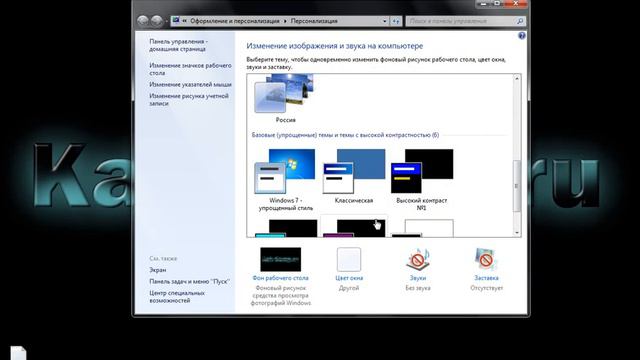The width and height of the screenshot is (640, 360).
Task: Open 'Панель управления - домашняя страница' link
Action: point(178,45)
